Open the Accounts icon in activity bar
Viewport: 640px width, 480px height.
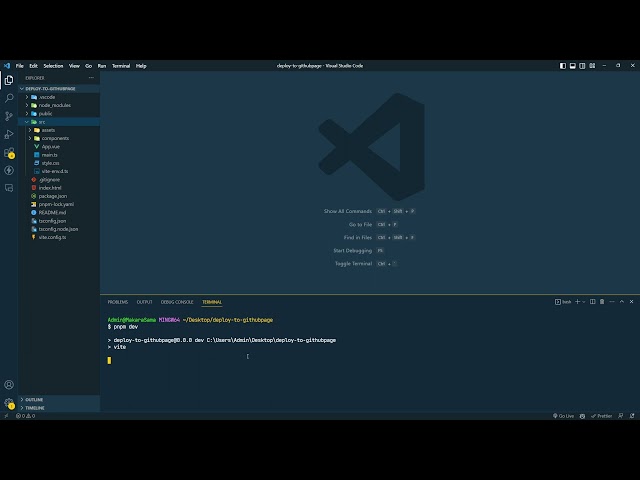(9, 384)
